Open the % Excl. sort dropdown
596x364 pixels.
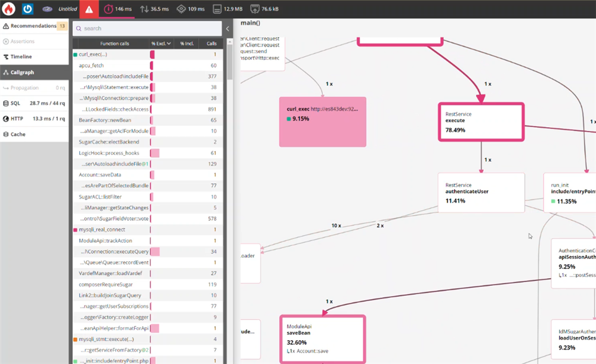pos(161,44)
